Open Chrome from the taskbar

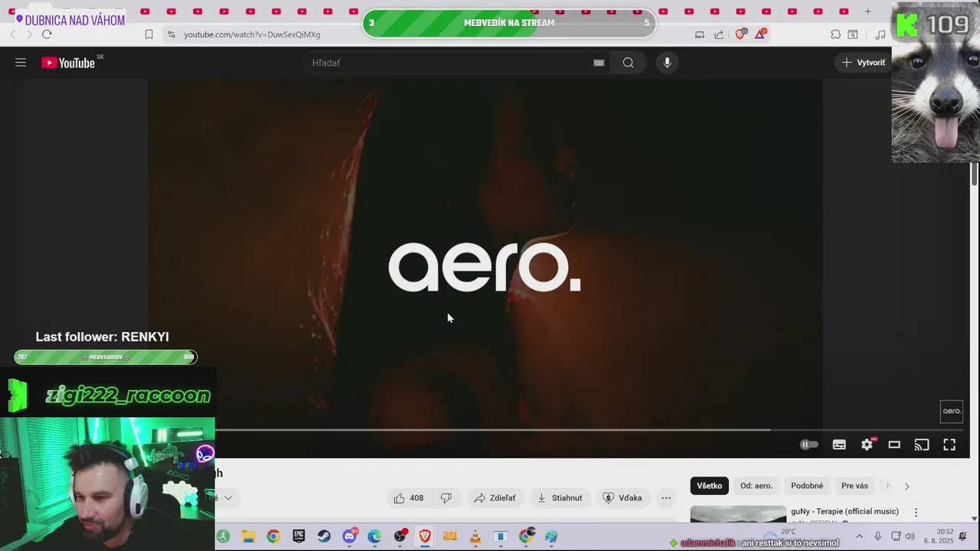pyautogui.click(x=273, y=536)
